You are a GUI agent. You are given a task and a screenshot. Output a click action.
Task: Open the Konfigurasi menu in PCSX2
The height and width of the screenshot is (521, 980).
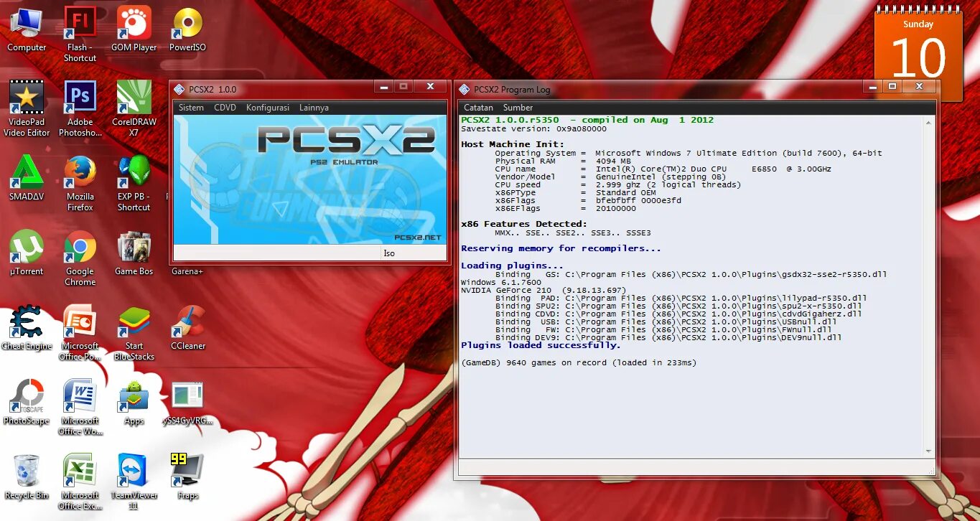pyautogui.click(x=268, y=108)
